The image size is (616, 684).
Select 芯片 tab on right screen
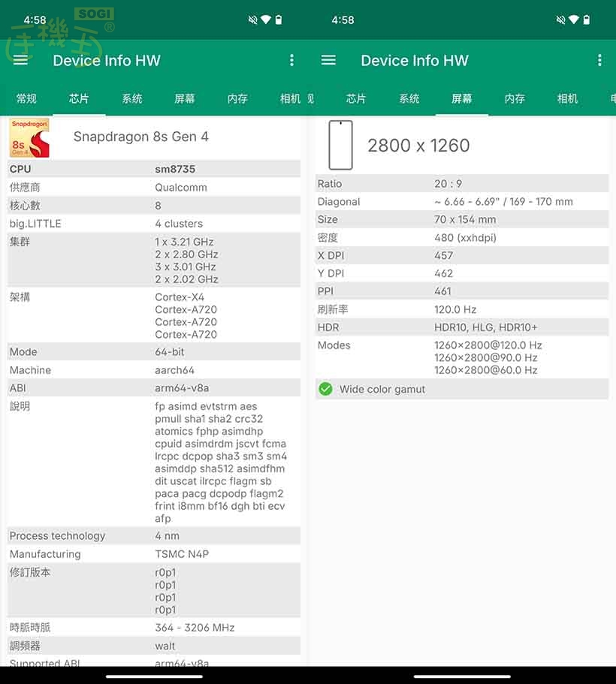coord(356,98)
